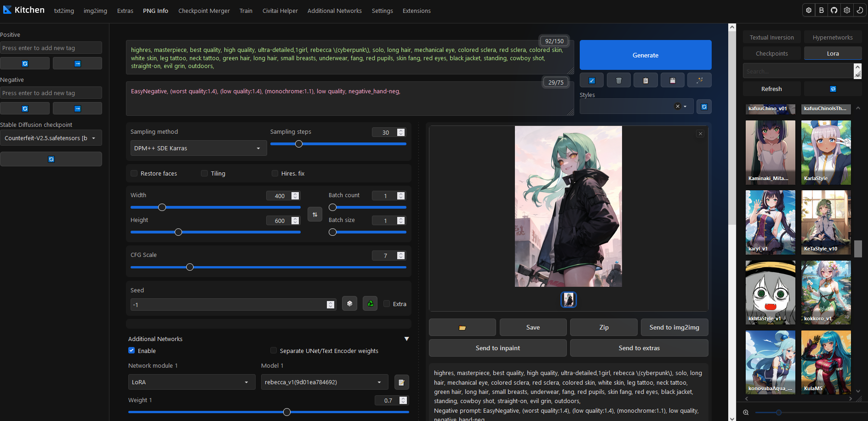Uncheck the Additional Networks Enable checkbox

click(x=131, y=351)
